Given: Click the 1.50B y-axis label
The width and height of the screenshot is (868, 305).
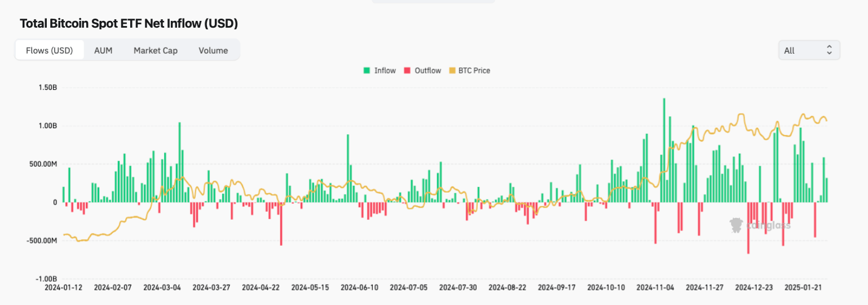Looking at the screenshot, I should coord(47,88).
